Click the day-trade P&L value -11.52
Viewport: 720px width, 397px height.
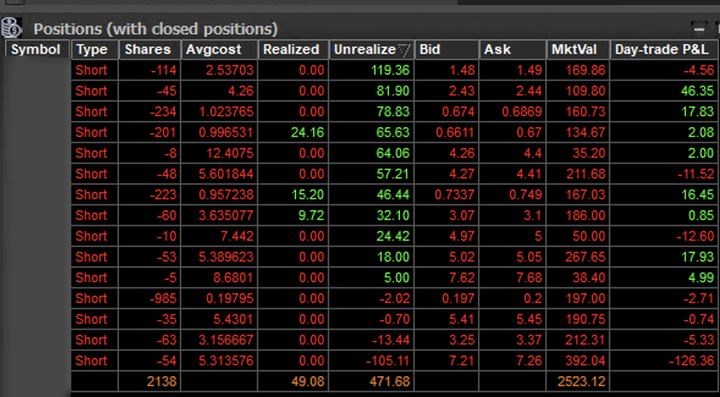(x=665, y=174)
